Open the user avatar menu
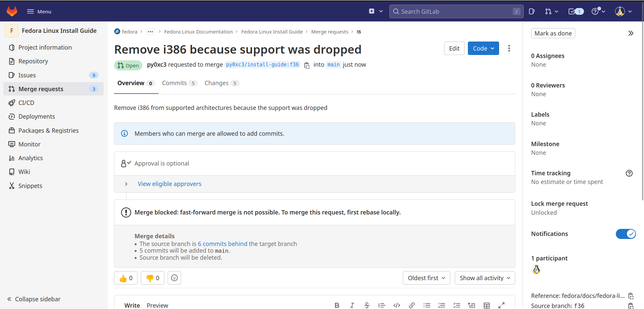The image size is (644, 309). 623,11
